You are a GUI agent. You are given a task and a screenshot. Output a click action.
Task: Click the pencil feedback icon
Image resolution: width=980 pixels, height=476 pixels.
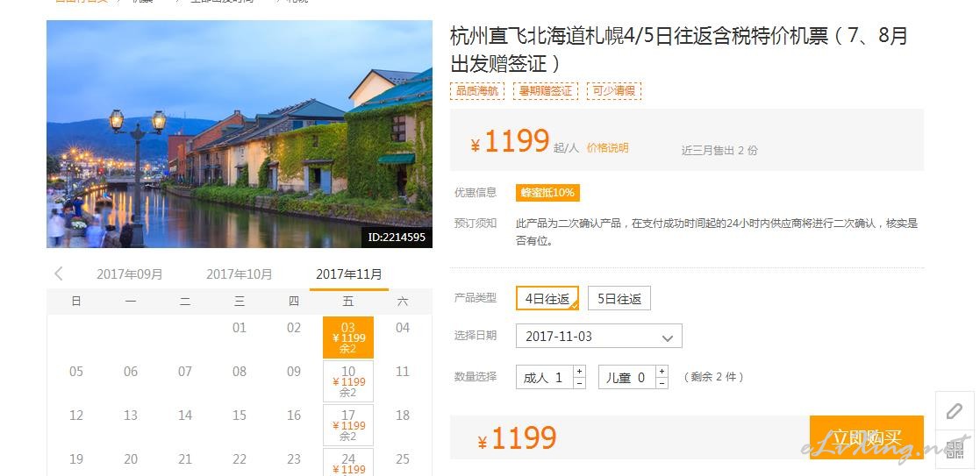955,411
